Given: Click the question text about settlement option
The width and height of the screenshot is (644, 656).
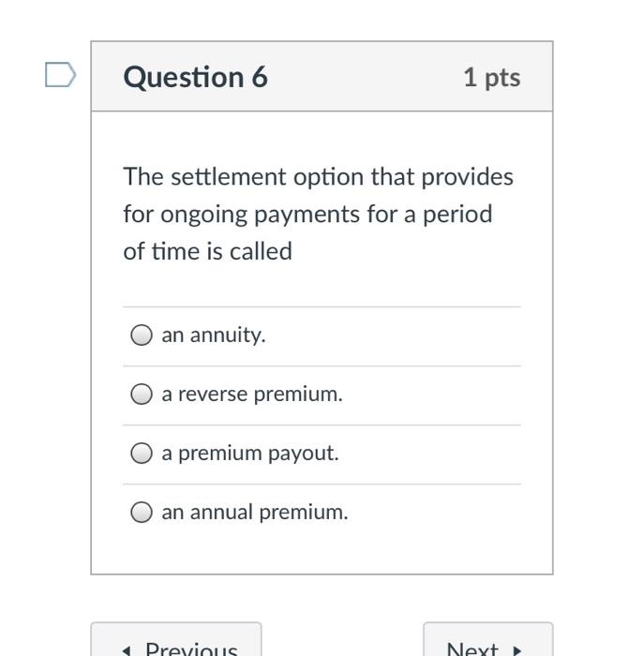Looking at the screenshot, I should (318, 214).
